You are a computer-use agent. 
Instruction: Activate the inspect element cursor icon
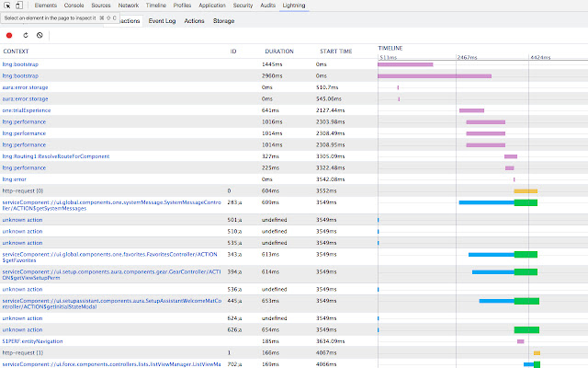coord(8,6)
